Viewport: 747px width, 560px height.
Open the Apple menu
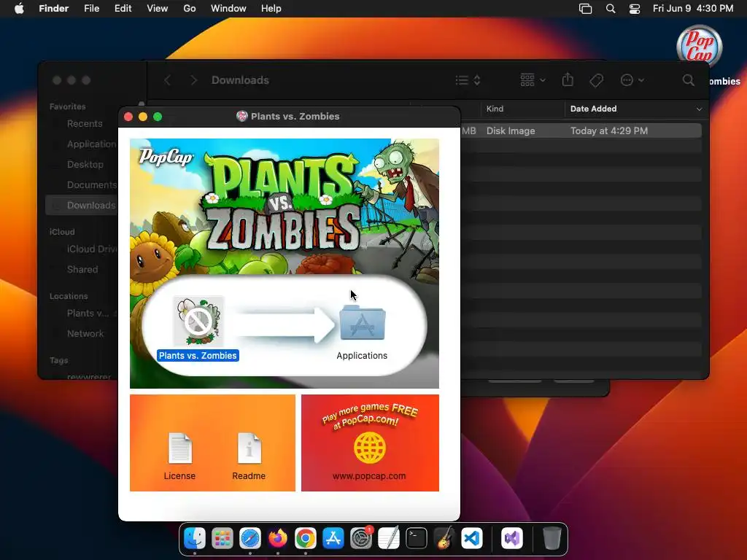click(19, 9)
